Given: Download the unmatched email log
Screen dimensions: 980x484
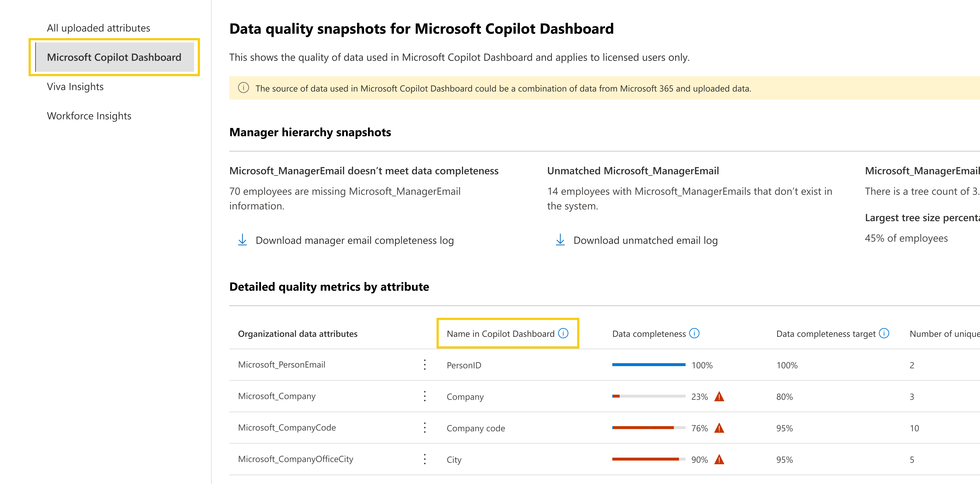Looking at the screenshot, I should coord(646,240).
